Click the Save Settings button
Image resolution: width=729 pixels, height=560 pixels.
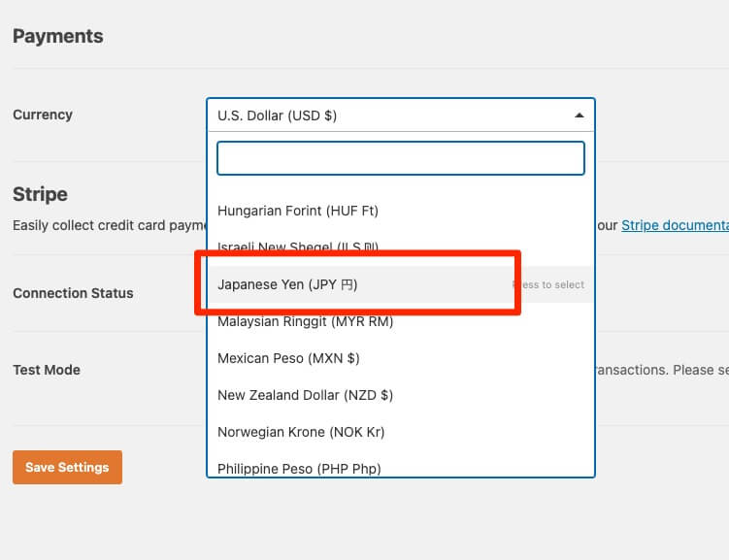(x=67, y=467)
